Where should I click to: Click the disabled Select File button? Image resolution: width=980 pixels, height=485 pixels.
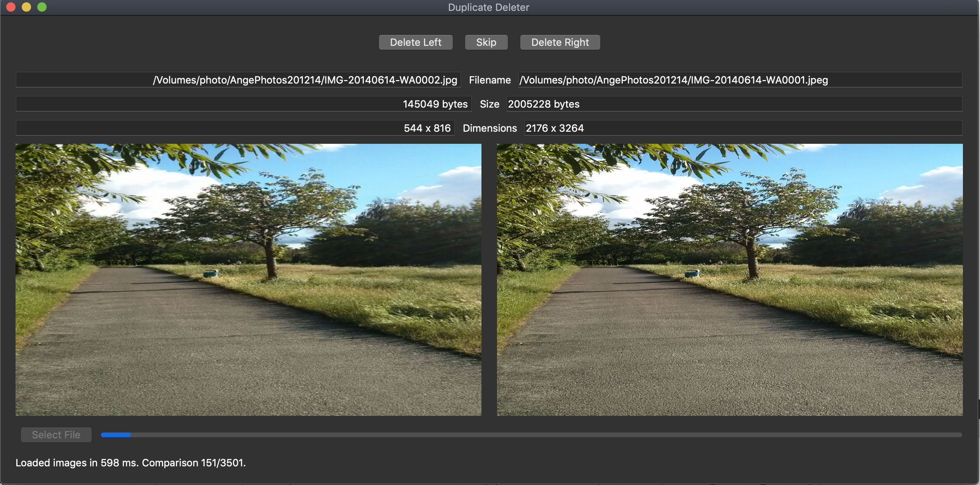pos(56,435)
